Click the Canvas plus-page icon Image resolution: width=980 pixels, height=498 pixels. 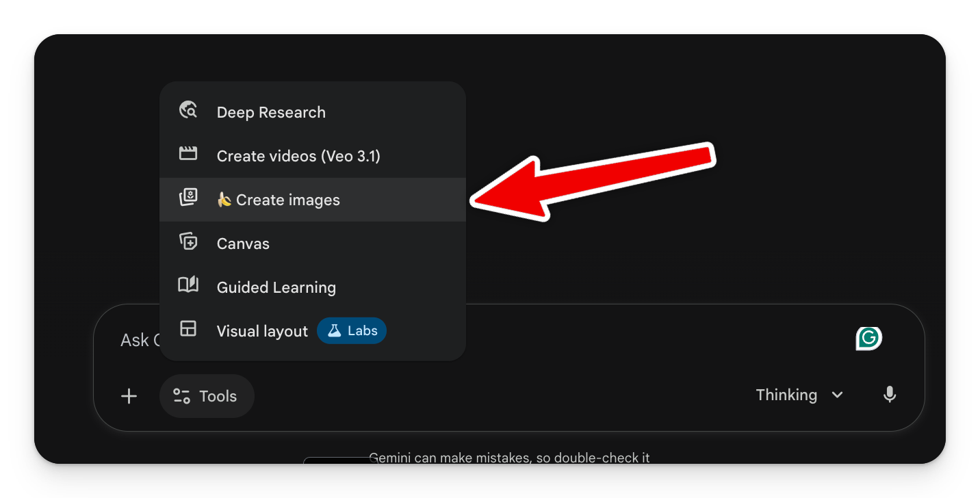188,241
